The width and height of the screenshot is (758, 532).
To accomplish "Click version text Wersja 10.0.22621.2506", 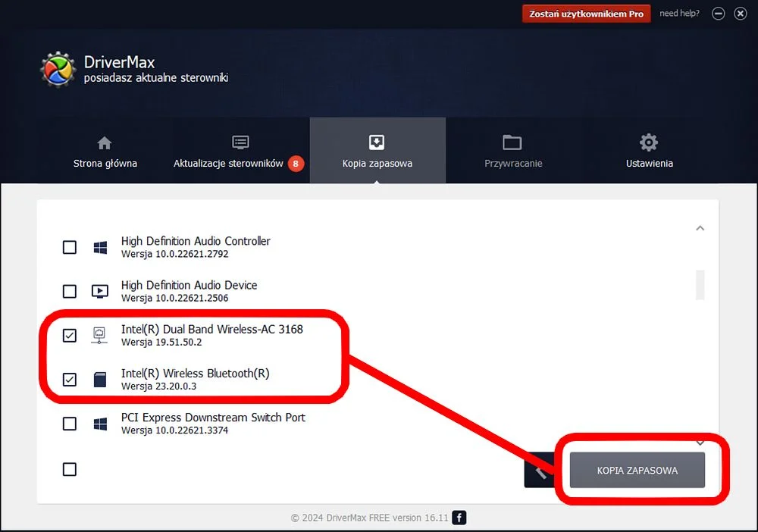I will [x=174, y=298].
